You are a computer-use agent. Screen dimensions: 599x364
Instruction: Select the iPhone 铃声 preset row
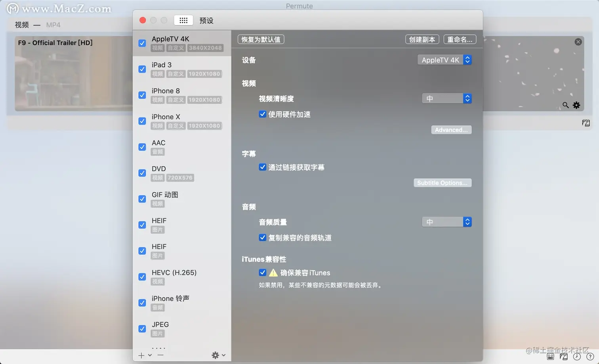coord(182,303)
